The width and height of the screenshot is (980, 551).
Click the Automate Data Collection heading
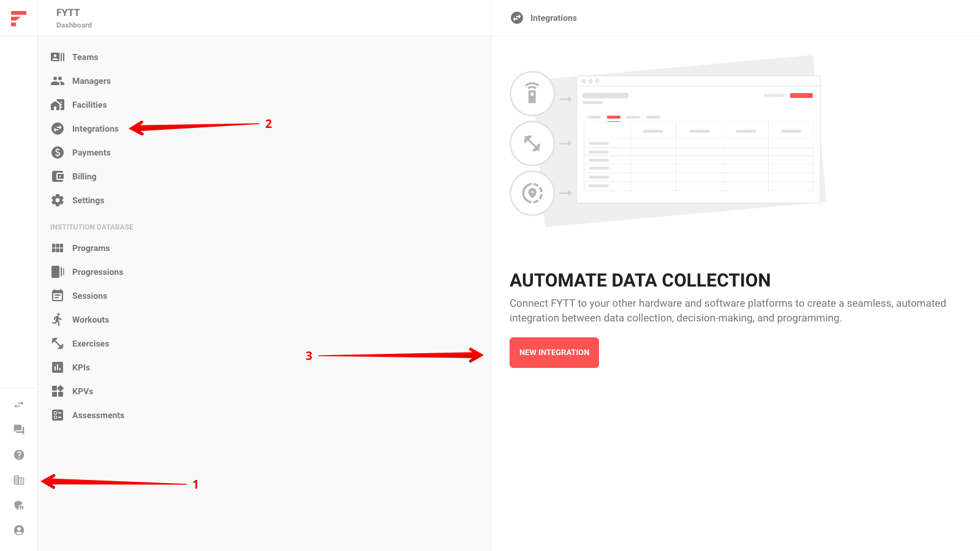point(640,280)
